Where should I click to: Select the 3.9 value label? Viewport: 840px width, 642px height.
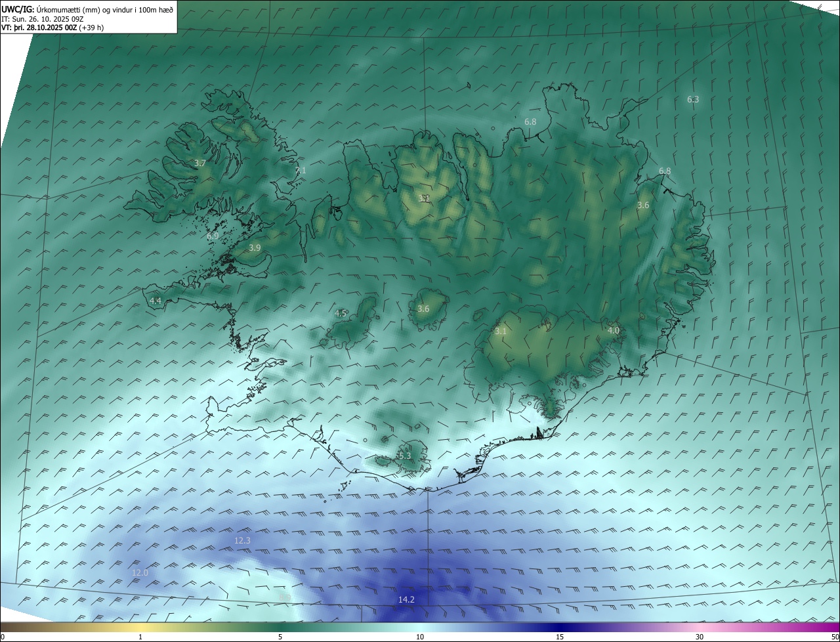tap(255, 247)
